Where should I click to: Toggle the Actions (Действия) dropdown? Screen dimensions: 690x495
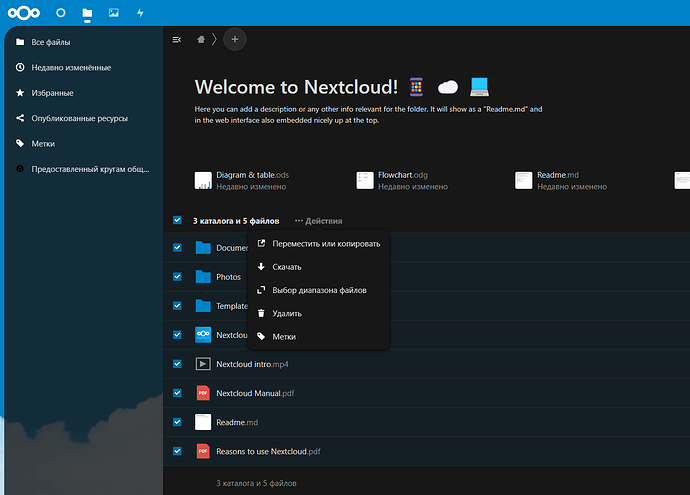tap(319, 221)
